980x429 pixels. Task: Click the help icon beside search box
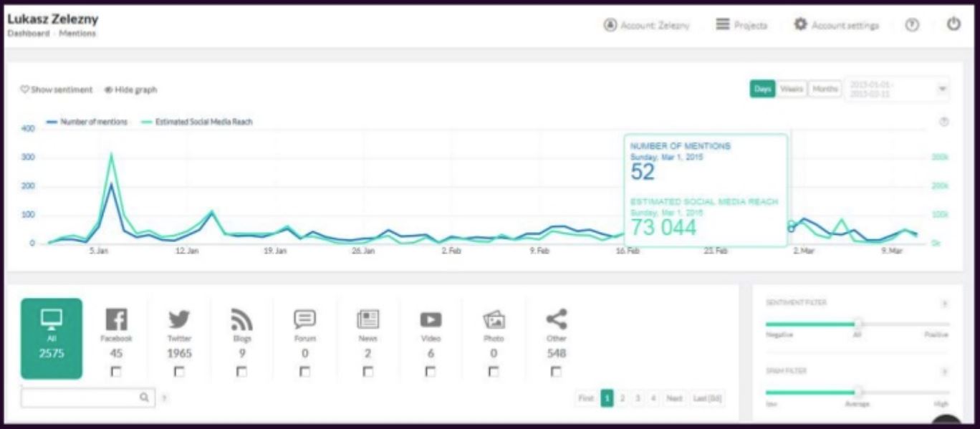pos(165,397)
